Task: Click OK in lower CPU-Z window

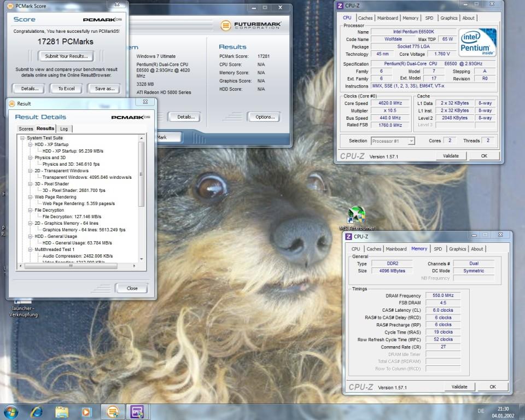Action: click(493, 387)
